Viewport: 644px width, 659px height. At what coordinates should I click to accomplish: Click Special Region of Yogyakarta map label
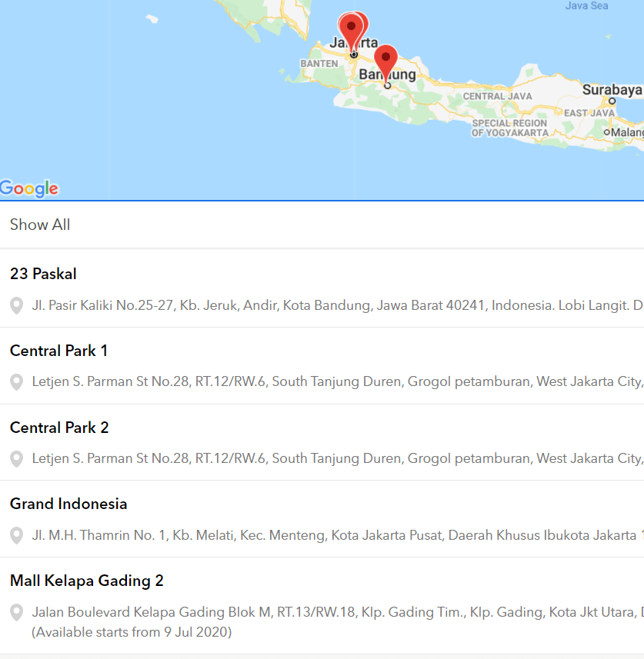click(x=509, y=128)
